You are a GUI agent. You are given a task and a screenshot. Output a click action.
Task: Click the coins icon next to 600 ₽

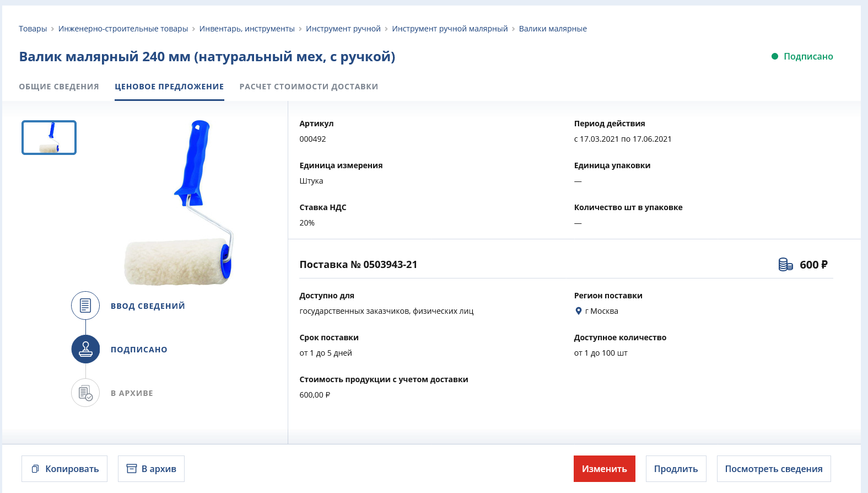[785, 265]
